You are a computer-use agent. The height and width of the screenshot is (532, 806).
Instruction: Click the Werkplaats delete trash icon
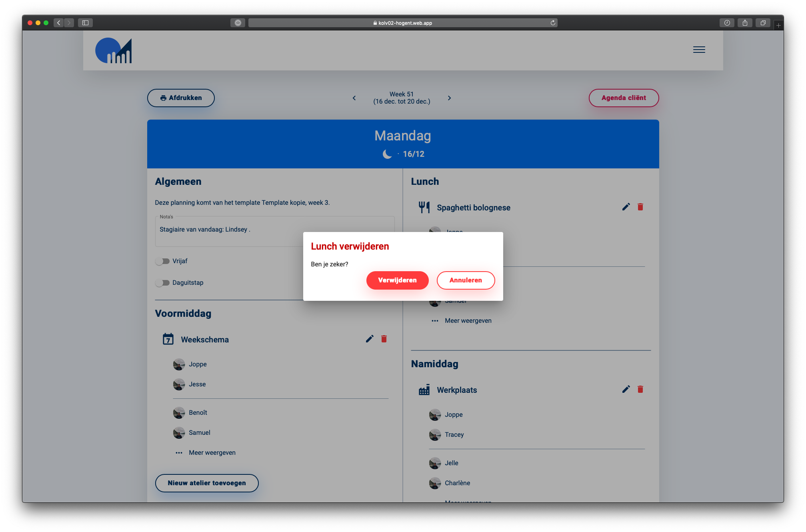(640, 389)
